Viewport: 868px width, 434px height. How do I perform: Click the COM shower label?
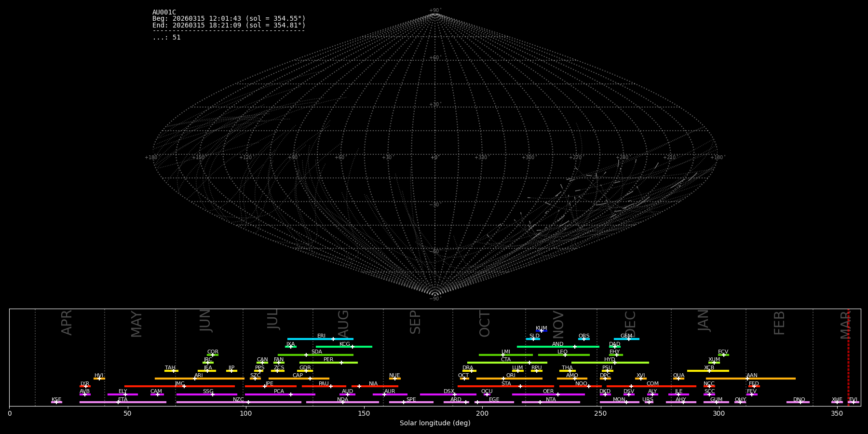point(652,384)
